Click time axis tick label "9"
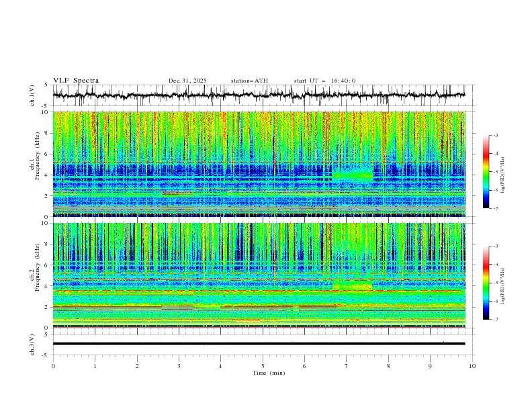Image resolution: width=532 pixels, height=411 pixels. click(x=430, y=366)
